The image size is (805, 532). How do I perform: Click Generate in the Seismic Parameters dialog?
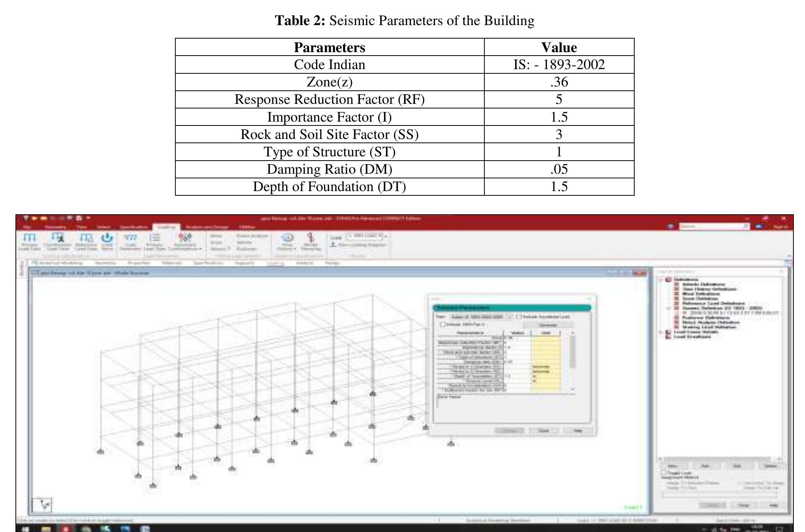coord(547,325)
